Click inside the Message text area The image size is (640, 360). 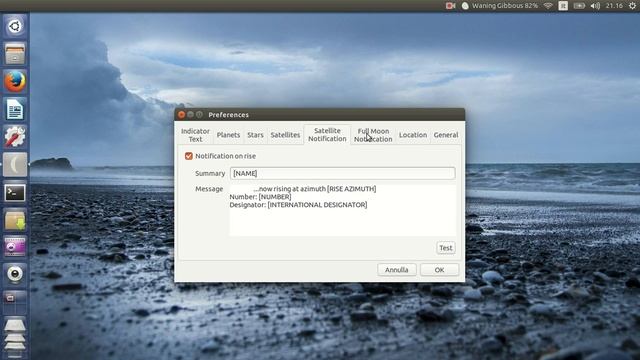click(x=342, y=210)
